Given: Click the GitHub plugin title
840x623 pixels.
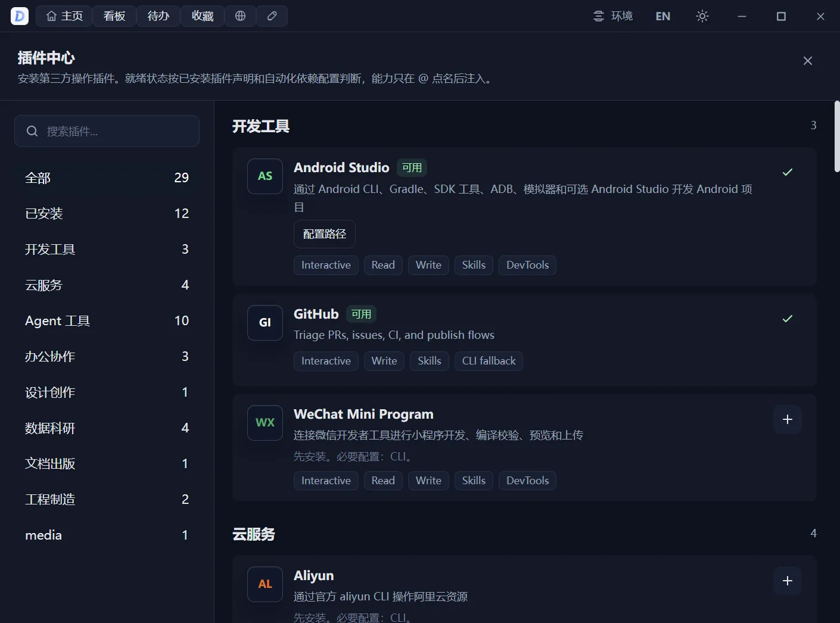Looking at the screenshot, I should pyautogui.click(x=316, y=314).
